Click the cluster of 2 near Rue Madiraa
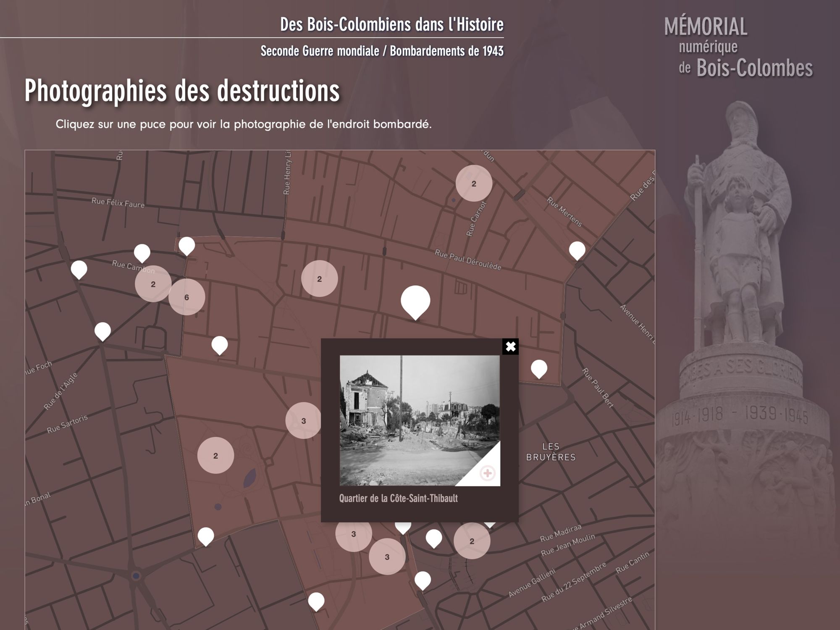This screenshot has width=840, height=630. (x=472, y=541)
